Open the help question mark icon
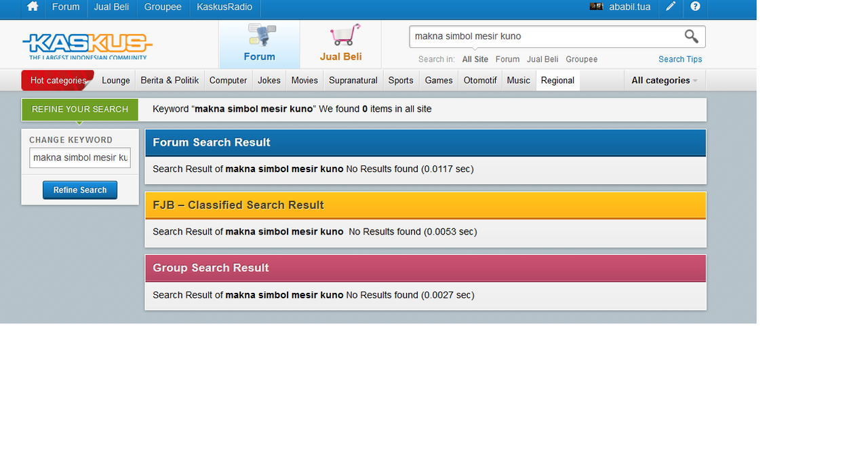This screenshot has height=463, width=868. point(695,7)
